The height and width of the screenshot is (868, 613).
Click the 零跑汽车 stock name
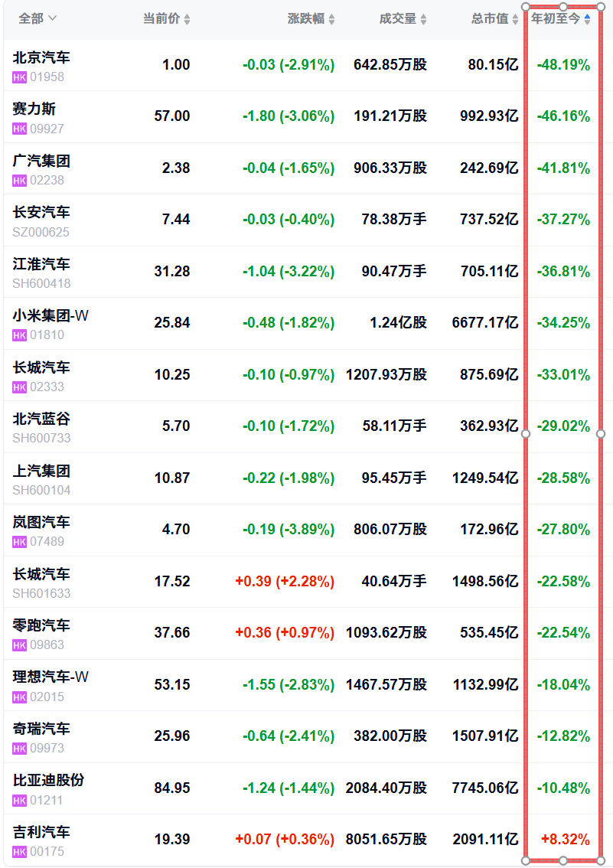[41, 625]
